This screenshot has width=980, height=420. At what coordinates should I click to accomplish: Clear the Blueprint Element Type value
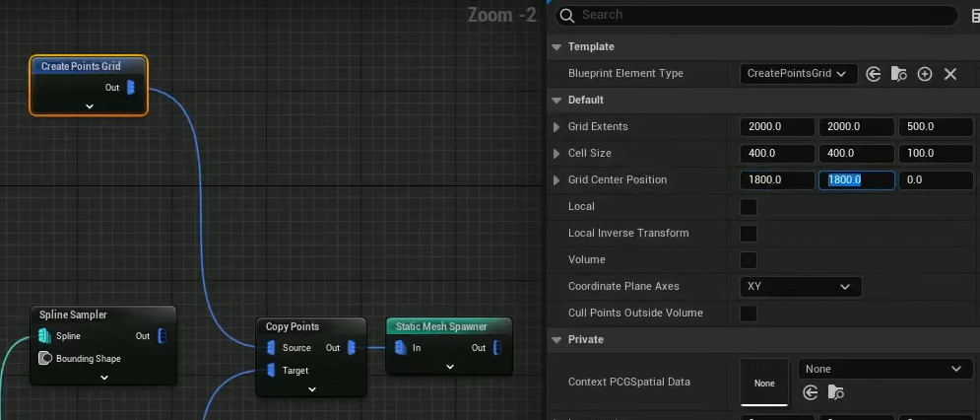click(950, 75)
